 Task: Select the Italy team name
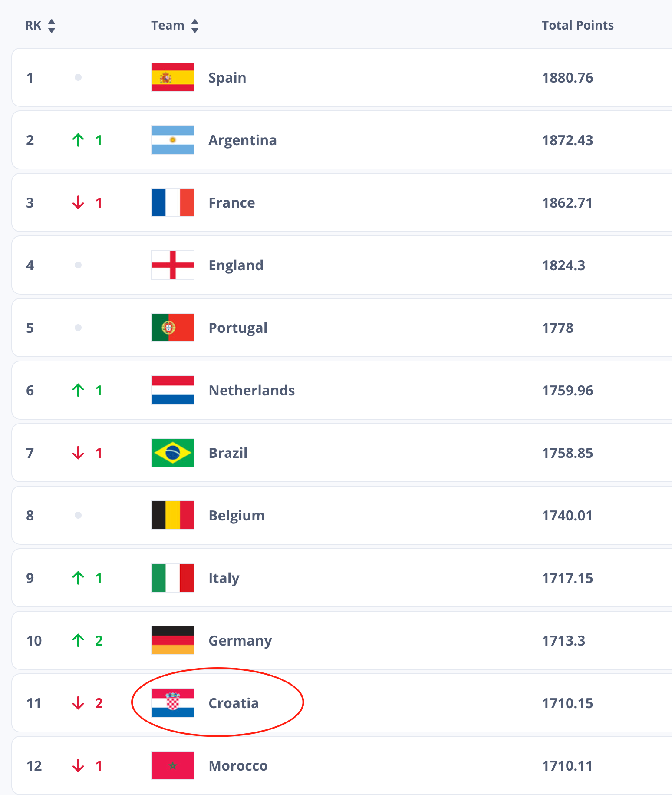click(224, 578)
